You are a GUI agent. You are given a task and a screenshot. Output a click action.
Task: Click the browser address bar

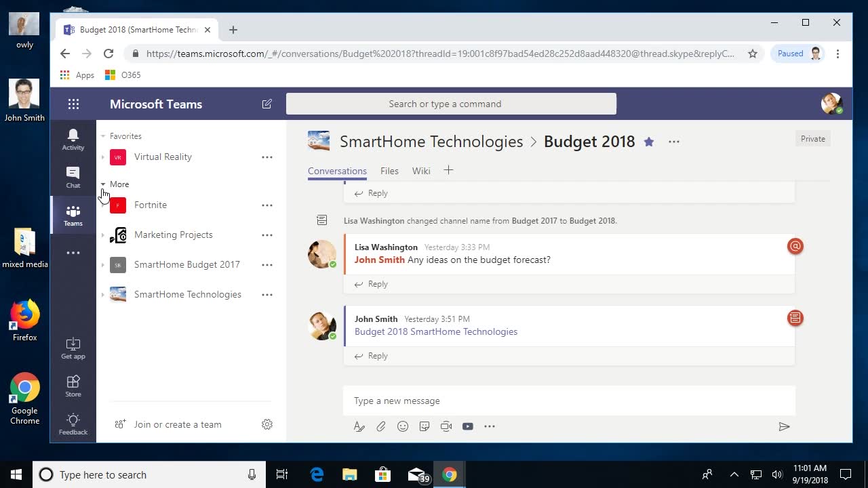[x=441, y=54]
